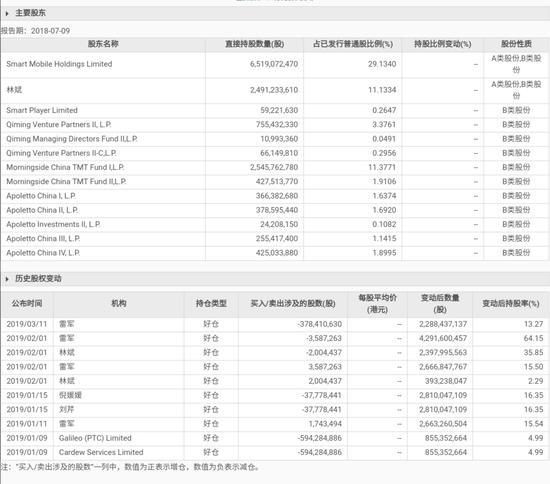550x484 pixels.
Task: Click the 持仓类型 column header
Action: point(211,304)
